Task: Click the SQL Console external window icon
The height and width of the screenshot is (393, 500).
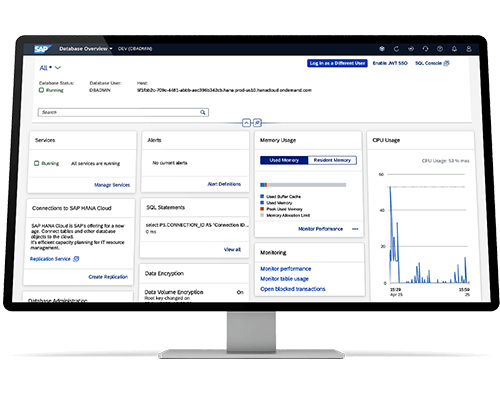Action: coord(447,63)
